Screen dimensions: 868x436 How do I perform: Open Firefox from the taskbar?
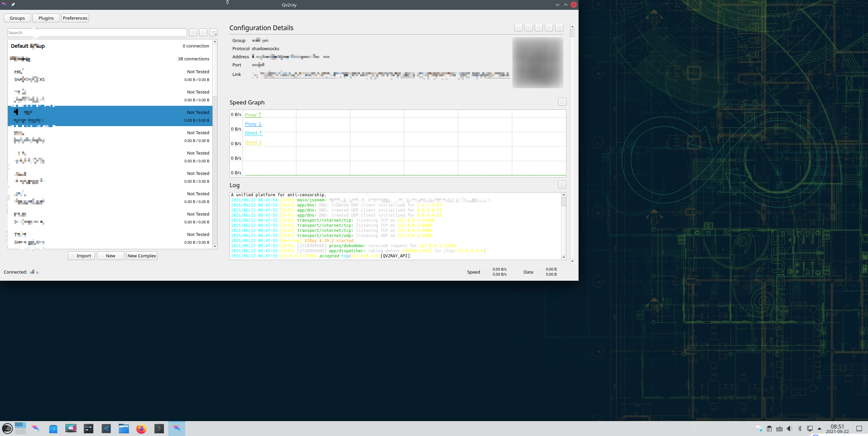141,428
